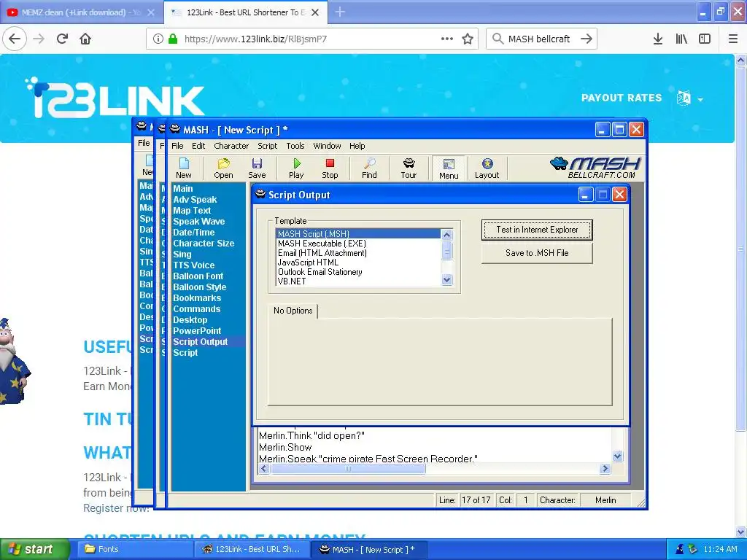
Task: Click the No Options tab
Action: point(293,311)
